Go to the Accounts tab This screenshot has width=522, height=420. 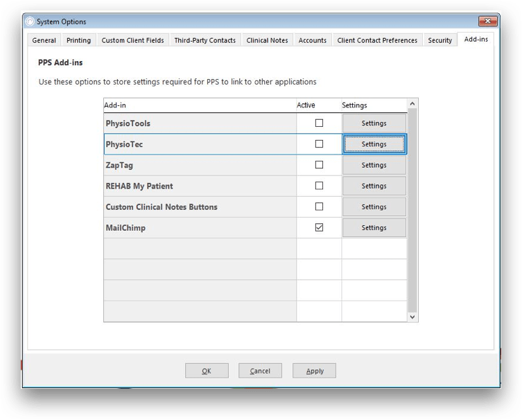[312, 40]
